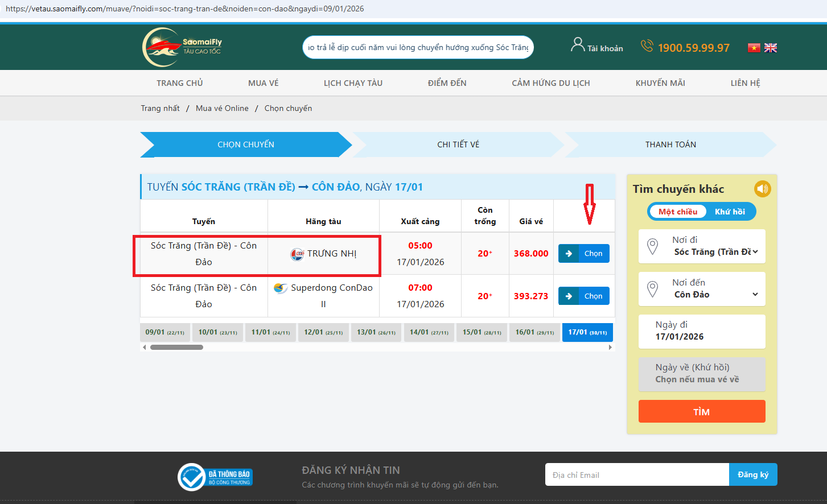The height and width of the screenshot is (504, 827).
Task: Switch language with English UK flag
Action: click(x=771, y=48)
